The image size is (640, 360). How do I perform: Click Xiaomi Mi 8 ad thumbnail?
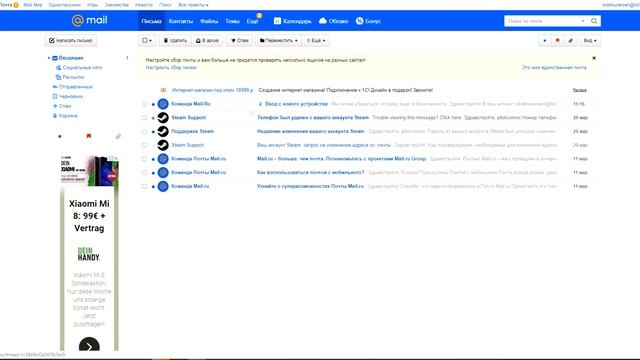point(89,170)
